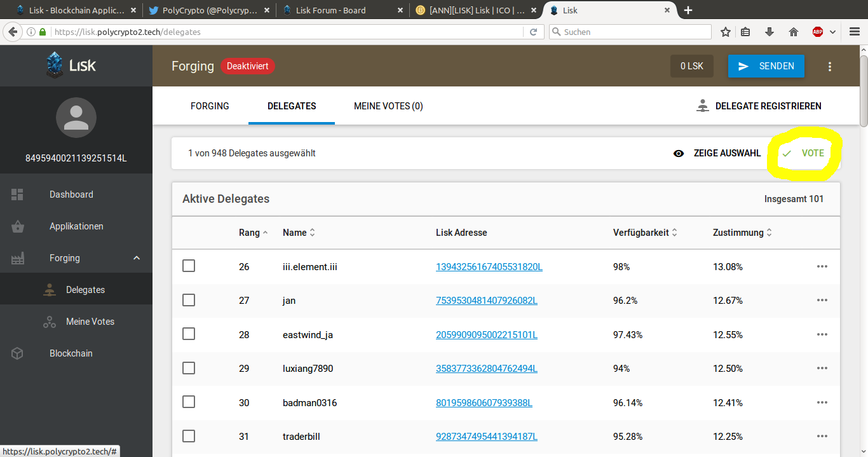The image size is (868, 457).
Task: Open Adblock Plus dropdown arrow
Action: coord(832,32)
